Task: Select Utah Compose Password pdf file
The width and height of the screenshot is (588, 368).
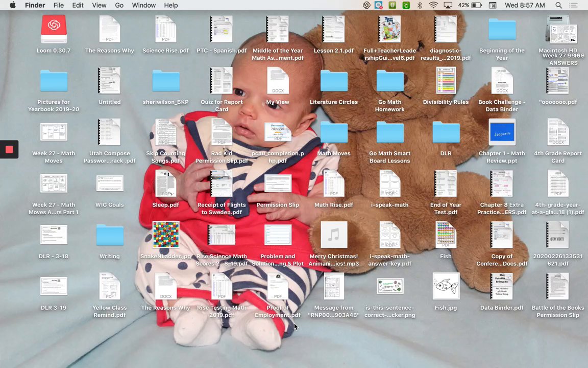Action: (x=110, y=132)
